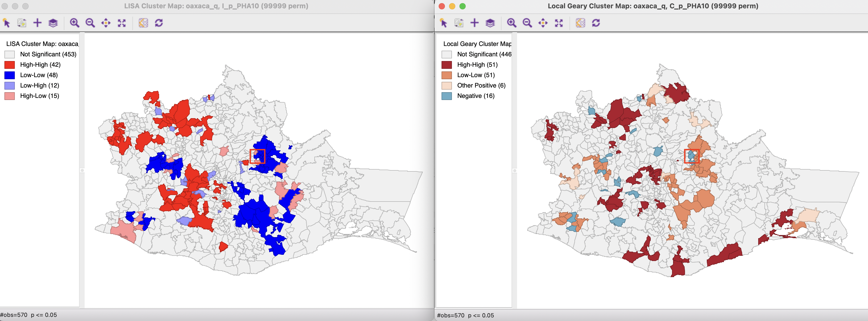
Task: Close the Local Geary Cluster Map window
Action: (442, 6)
